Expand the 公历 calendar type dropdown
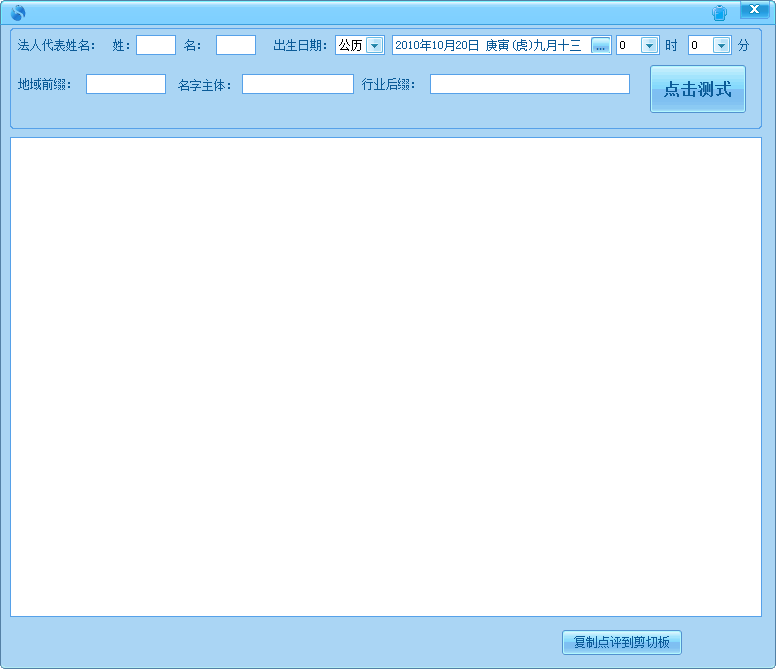Image resolution: width=776 pixels, height=669 pixels. point(374,45)
